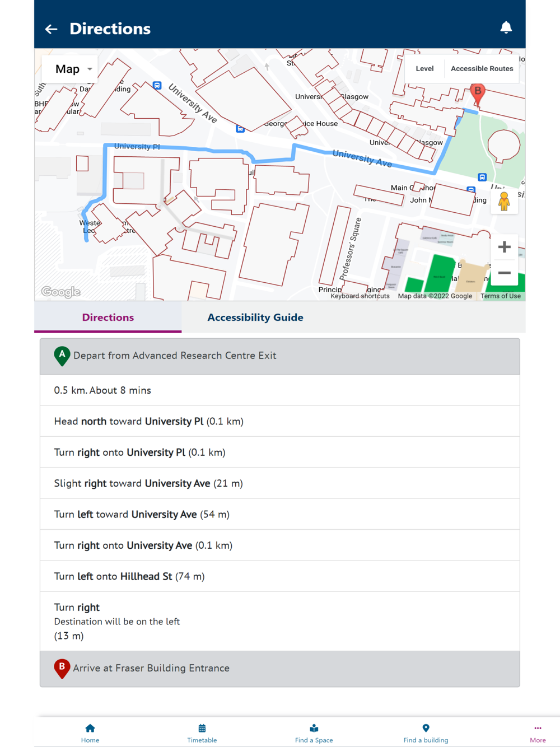Click the red destination marker B on map

[x=478, y=94]
